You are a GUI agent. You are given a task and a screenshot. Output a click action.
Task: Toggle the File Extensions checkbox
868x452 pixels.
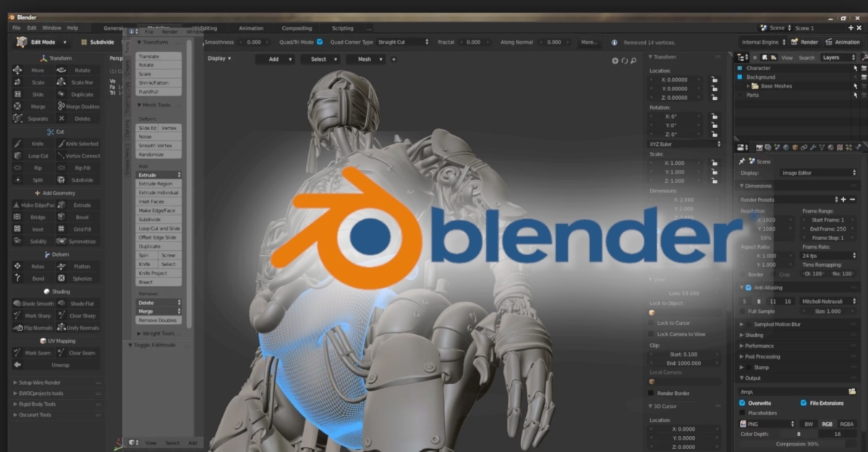pyautogui.click(x=804, y=403)
